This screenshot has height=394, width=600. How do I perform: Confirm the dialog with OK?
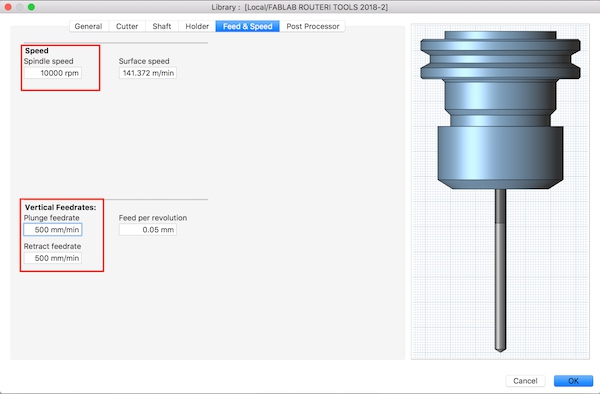[x=573, y=381]
